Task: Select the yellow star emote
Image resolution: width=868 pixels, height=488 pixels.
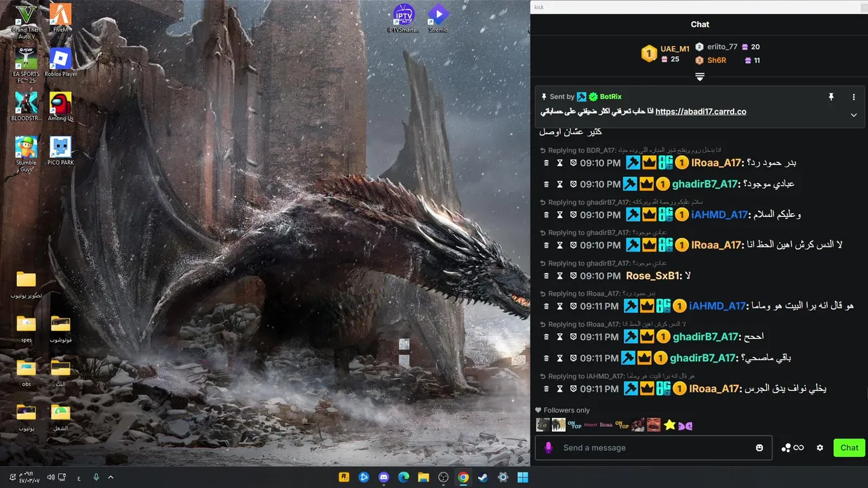Action: [x=670, y=425]
